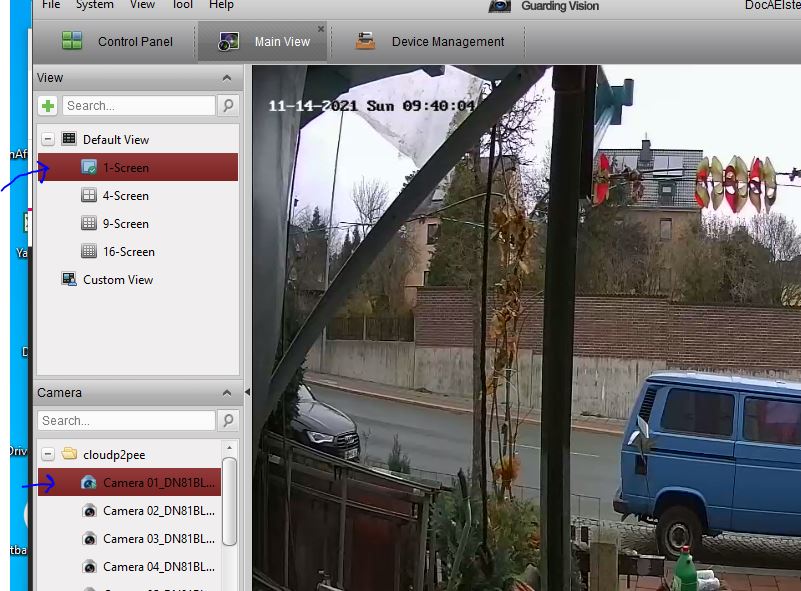Image resolution: width=801 pixels, height=591 pixels.
Task: Click the 1-Screen layout icon
Action: (x=89, y=167)
